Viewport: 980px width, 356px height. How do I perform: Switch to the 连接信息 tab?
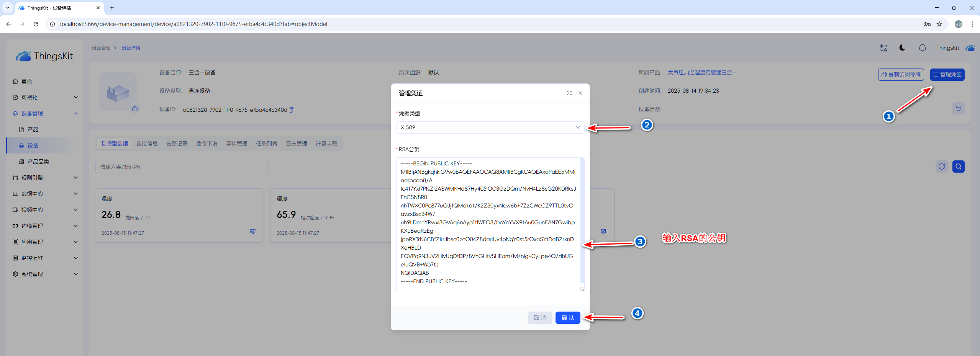(x=147, y=144)
